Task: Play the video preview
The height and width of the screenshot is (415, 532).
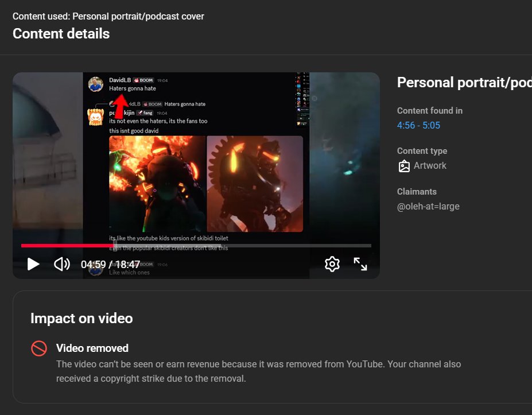Action: pos(33,264)
